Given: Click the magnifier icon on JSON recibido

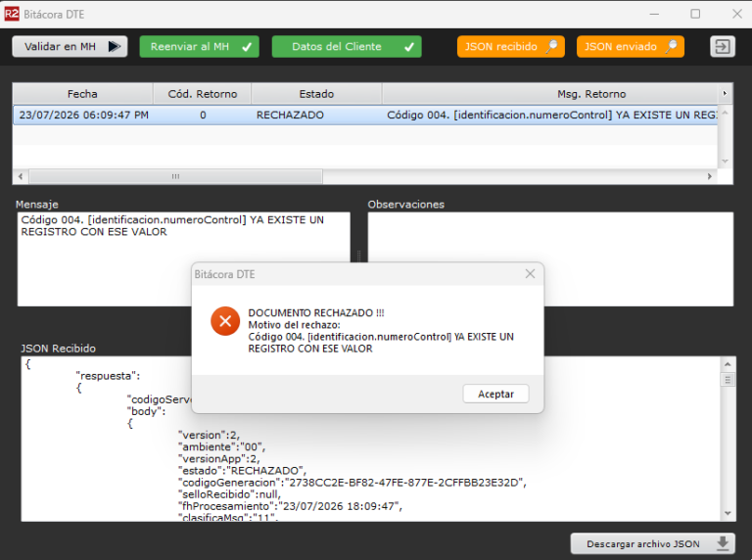Looking at the screenshot, I should tap(552, 46).
